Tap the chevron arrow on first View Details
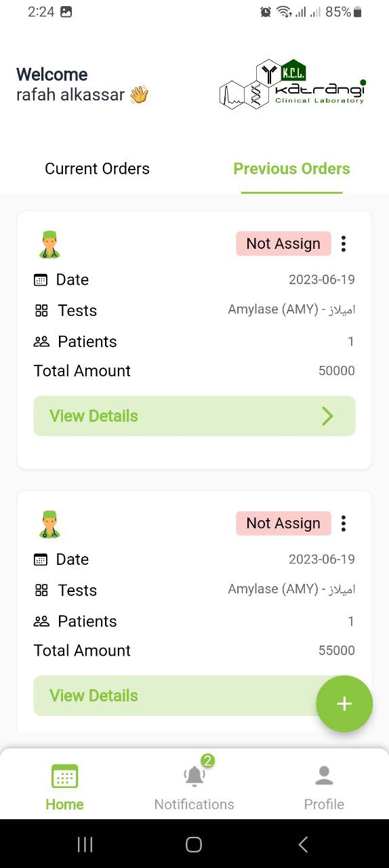 click(x=327, y=416)
